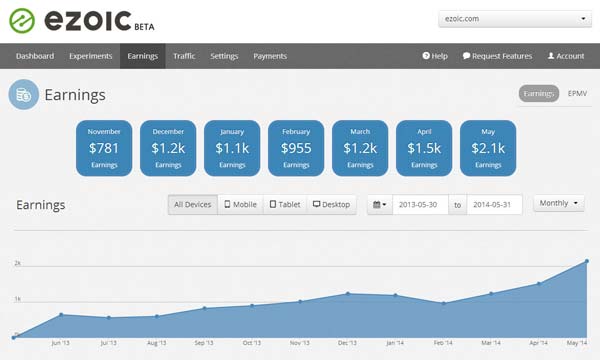Select the Earnings navigation tab
600x360 pixels.
coord(142,56)
